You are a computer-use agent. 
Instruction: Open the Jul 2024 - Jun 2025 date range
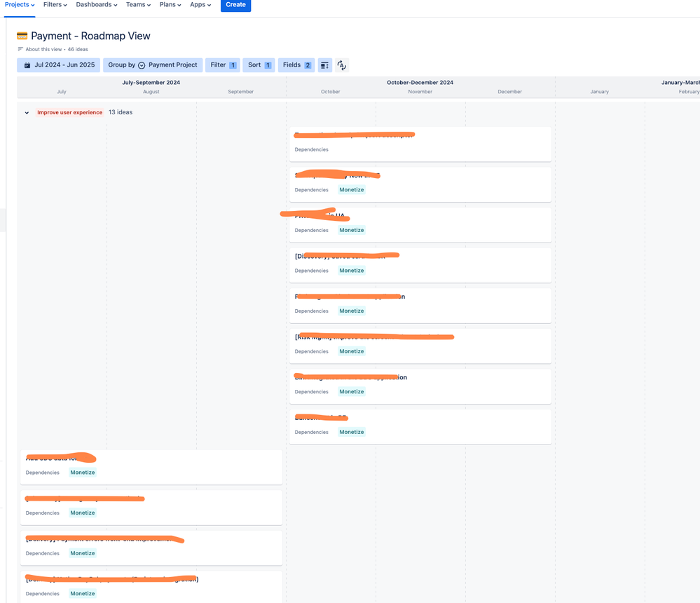[x=58, y=65]
